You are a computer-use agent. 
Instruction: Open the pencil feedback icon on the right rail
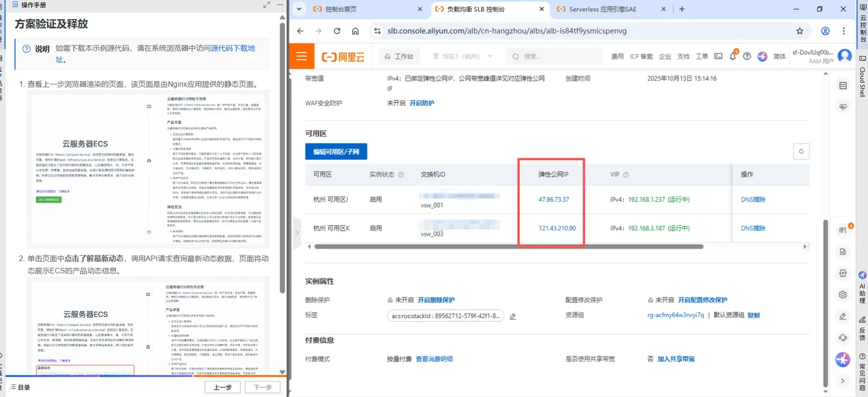click(843, 316)
